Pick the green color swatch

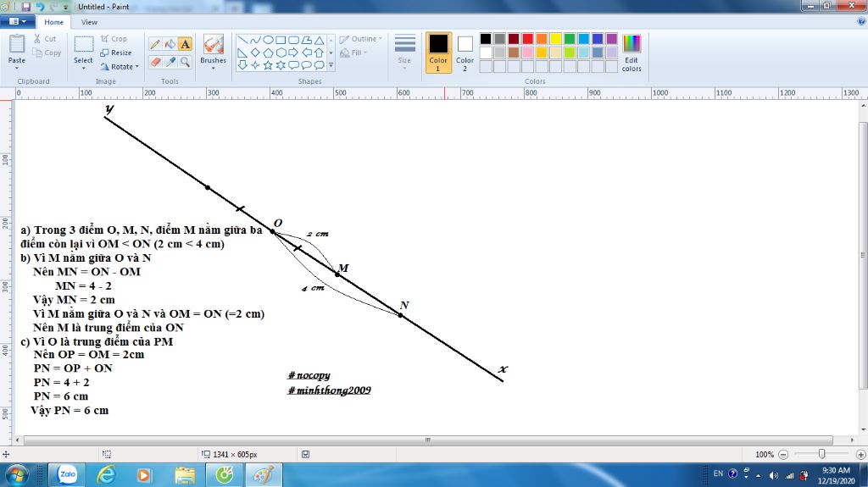click(570, 39)
